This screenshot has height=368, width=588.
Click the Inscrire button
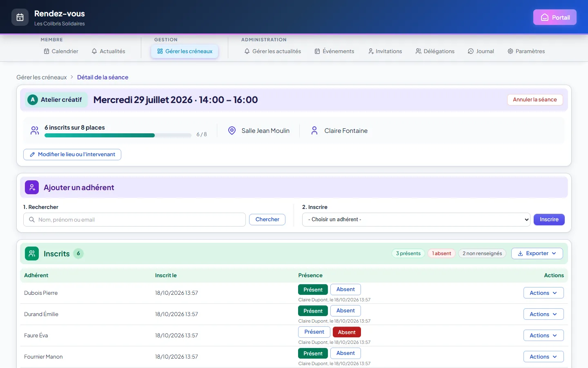pos(549,220)
